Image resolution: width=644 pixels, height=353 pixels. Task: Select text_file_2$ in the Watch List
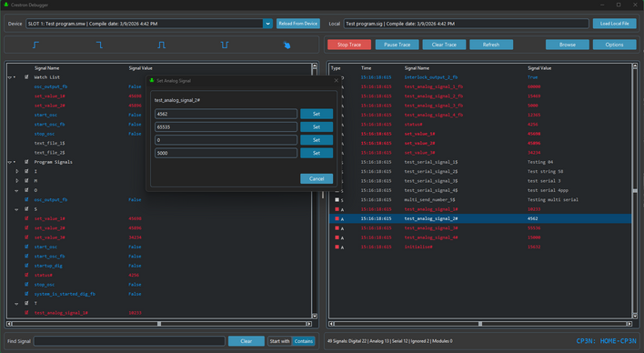(x=49, y=153)
